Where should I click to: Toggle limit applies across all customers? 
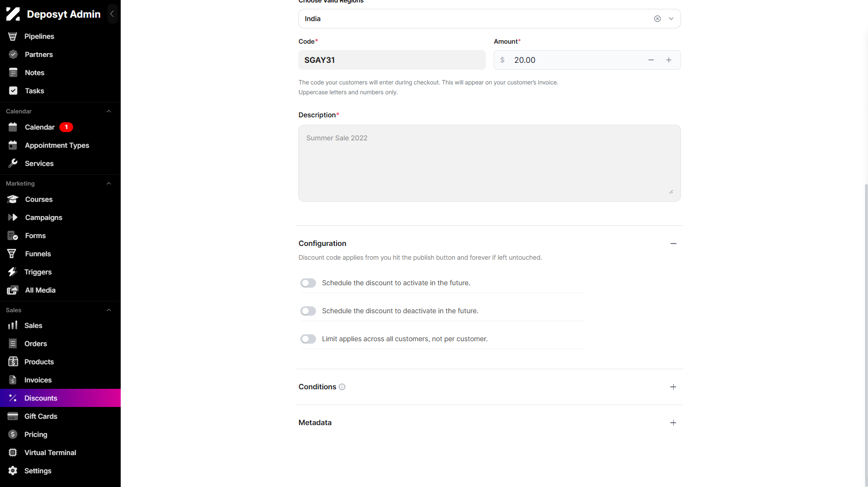tap(308, 339)
